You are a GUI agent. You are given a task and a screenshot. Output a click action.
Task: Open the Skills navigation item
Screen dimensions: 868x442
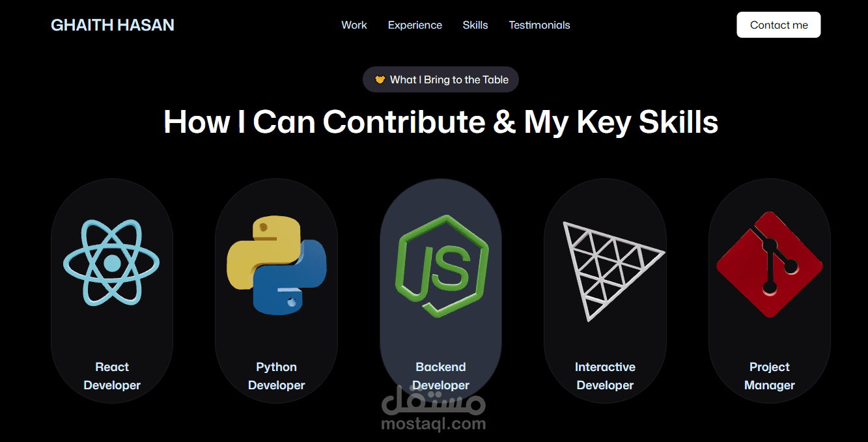tap(475, 25)
